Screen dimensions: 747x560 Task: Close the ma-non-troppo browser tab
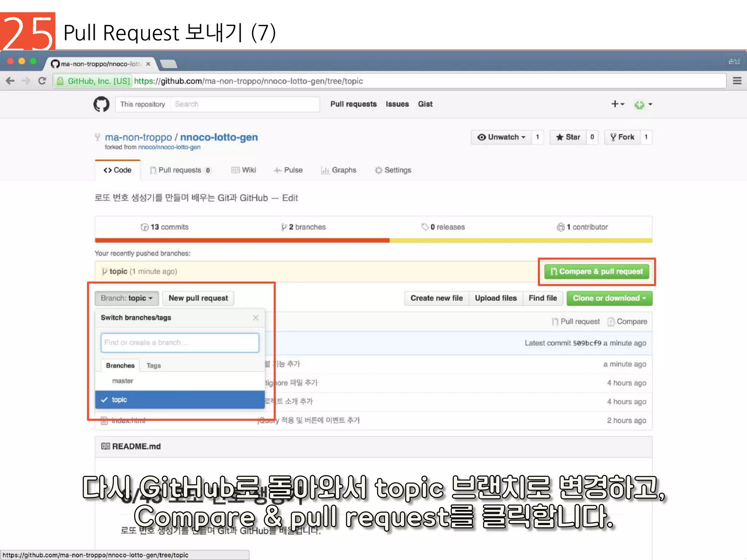point(148,64)
